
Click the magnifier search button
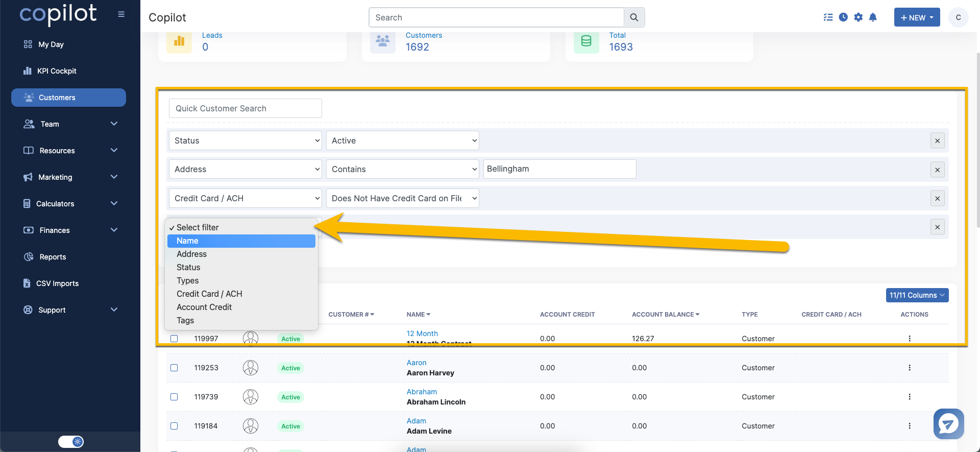coord(634,17)
